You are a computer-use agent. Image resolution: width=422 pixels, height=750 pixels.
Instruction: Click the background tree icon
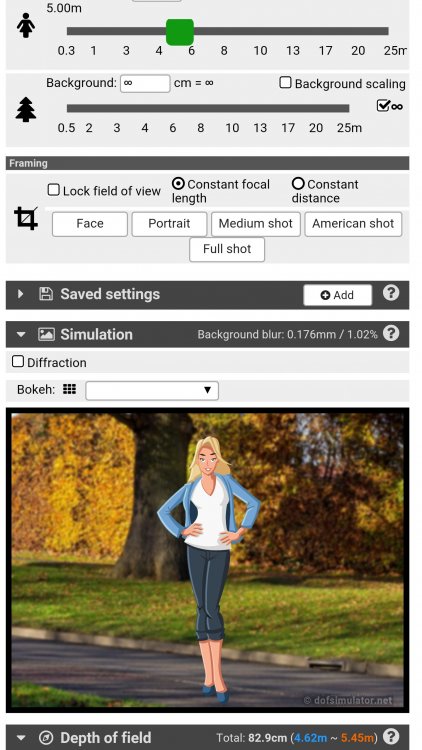(26, 110)
